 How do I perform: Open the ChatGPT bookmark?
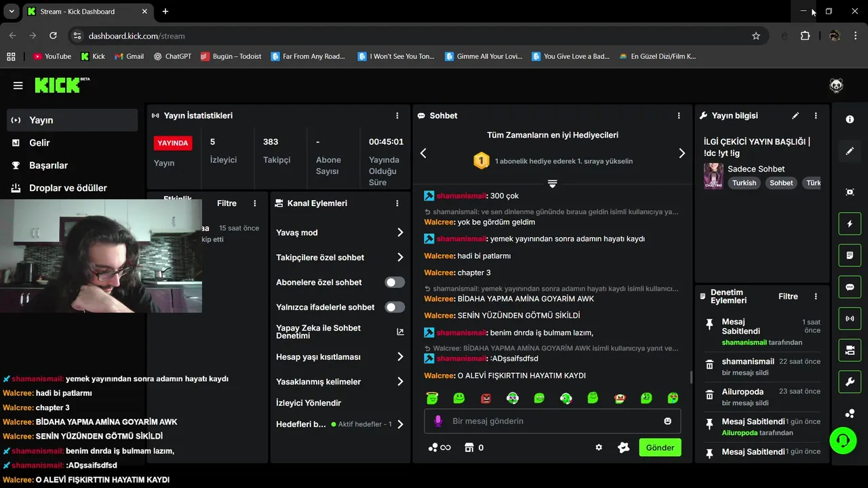pyautogui.click(x=172, y=56)
